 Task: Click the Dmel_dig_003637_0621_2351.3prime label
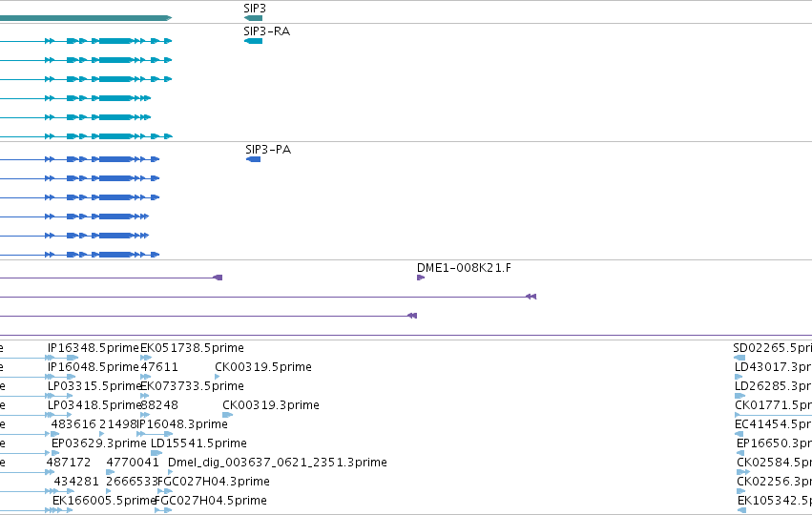tap(278, 463)
